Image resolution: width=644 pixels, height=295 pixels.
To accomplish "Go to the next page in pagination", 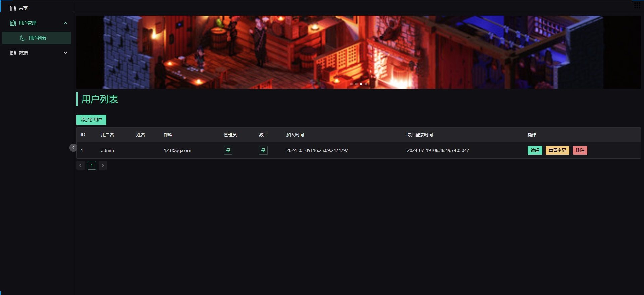I will (103, 165).
